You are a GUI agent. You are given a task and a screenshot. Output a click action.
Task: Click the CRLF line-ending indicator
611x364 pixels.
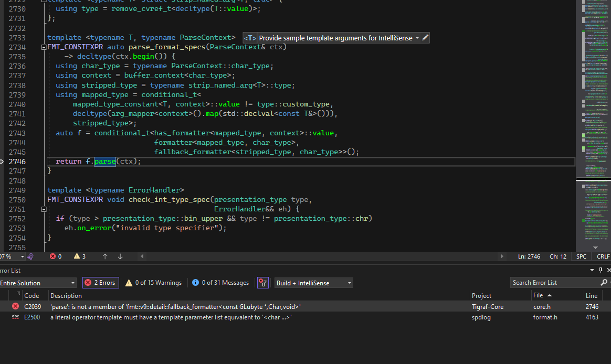click(603, 256)
